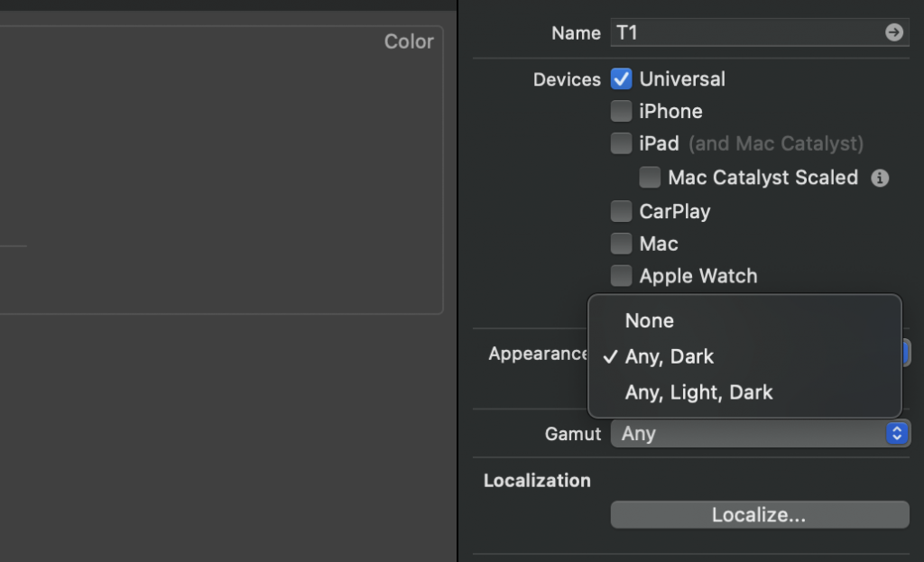Select the checked Any, Dark option
Viewport: 924px width, 562px height.
coord(669,356)
